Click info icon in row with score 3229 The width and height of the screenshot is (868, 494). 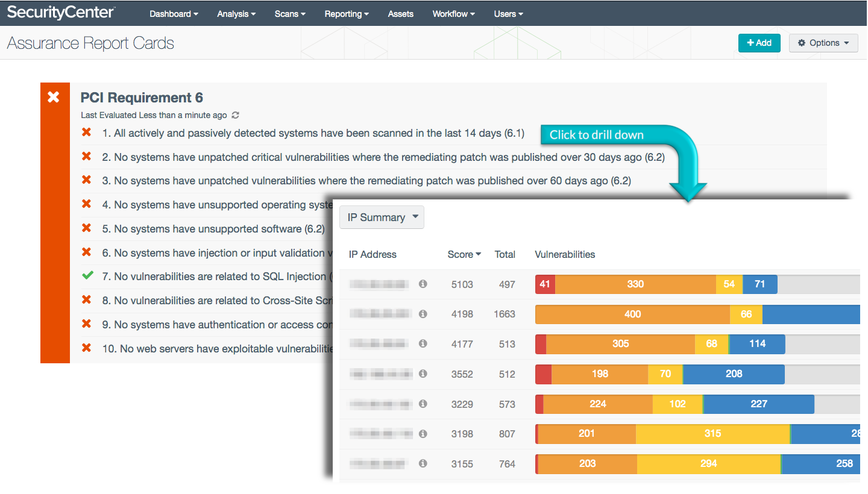423,404
